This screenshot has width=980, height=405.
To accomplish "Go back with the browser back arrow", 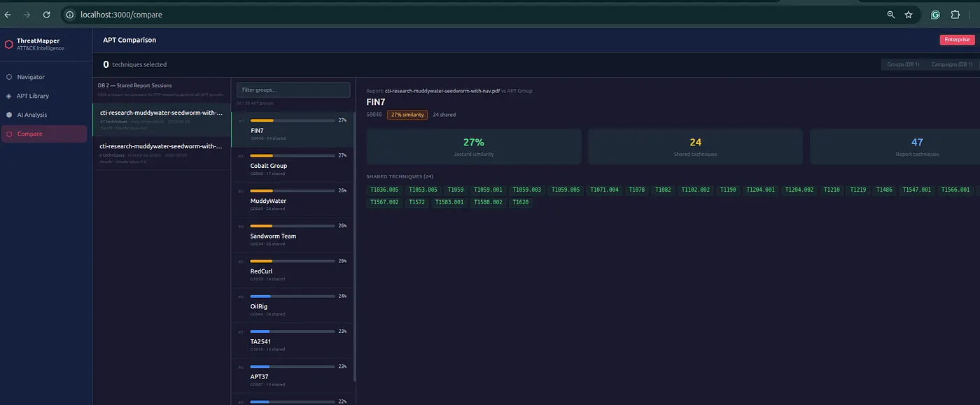I will [8, 14].
